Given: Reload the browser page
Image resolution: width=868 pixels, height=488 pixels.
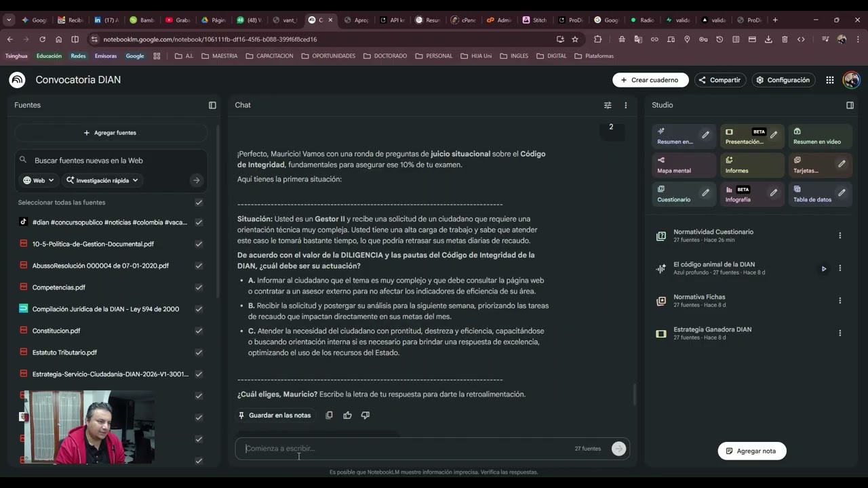Looking at the screenshot, I should coord(42,39).
